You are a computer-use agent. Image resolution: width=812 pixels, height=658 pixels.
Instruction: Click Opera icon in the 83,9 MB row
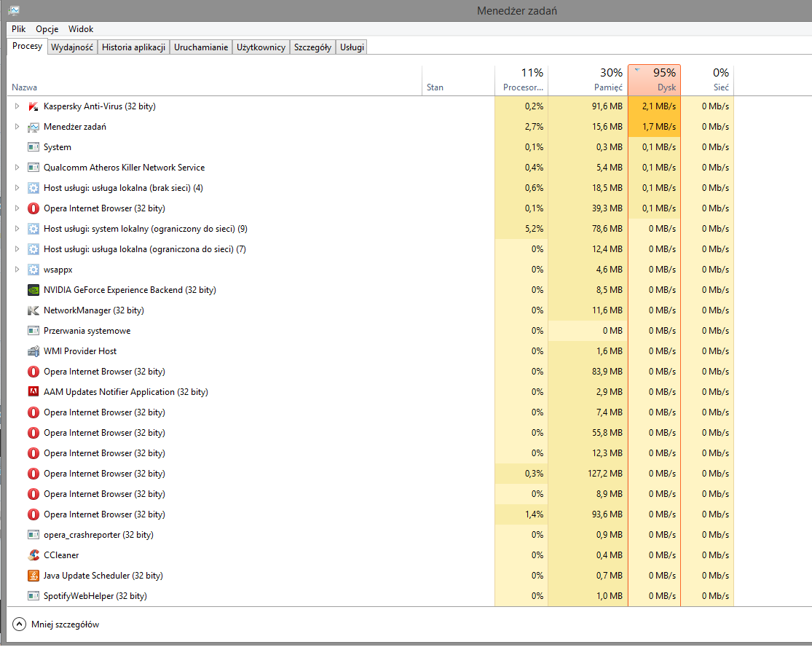coord(33,372)
